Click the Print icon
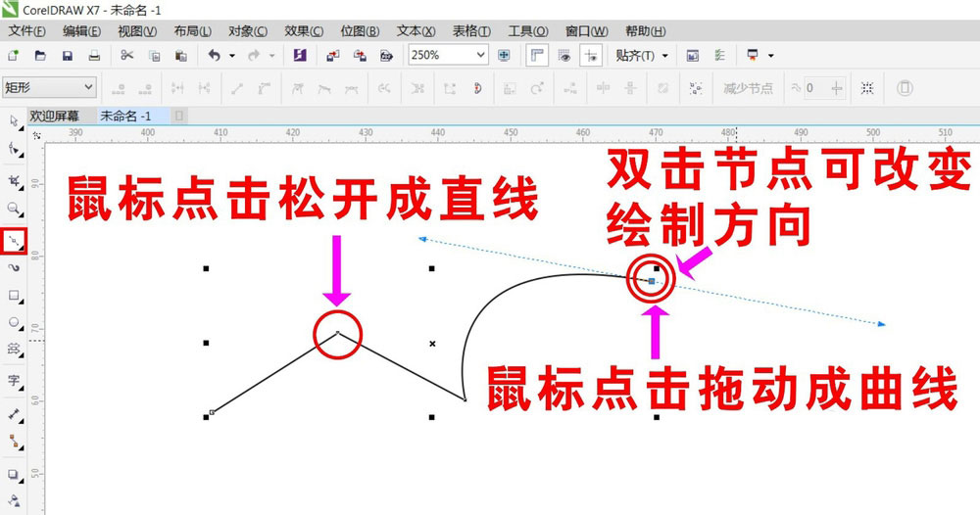980x515 pixels. (94, 56)
